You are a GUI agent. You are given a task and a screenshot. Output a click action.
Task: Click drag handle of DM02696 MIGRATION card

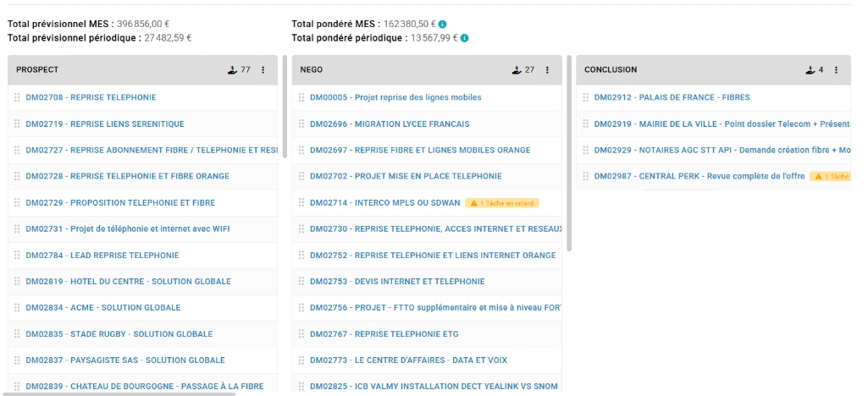pyautogui.click(x=301, y=124)
